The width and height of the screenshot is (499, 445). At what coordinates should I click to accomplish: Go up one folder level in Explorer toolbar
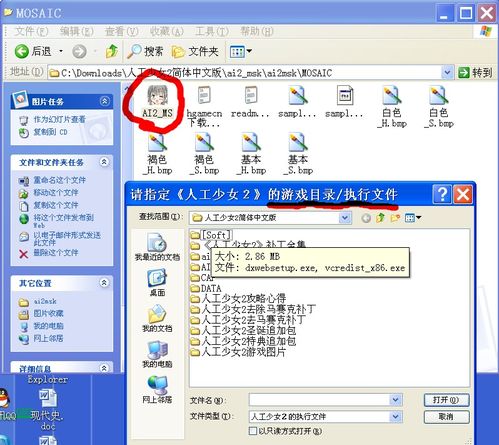pos(112,51)
